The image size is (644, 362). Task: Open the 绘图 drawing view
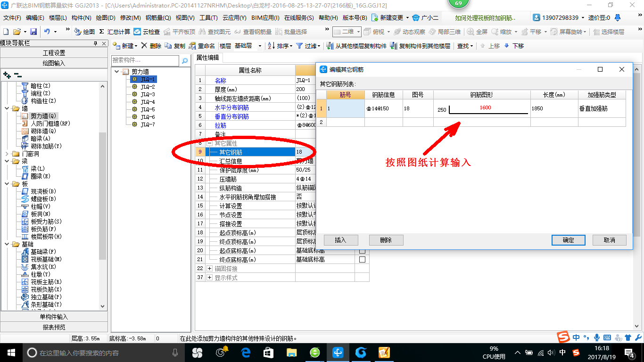click(84, 32)
